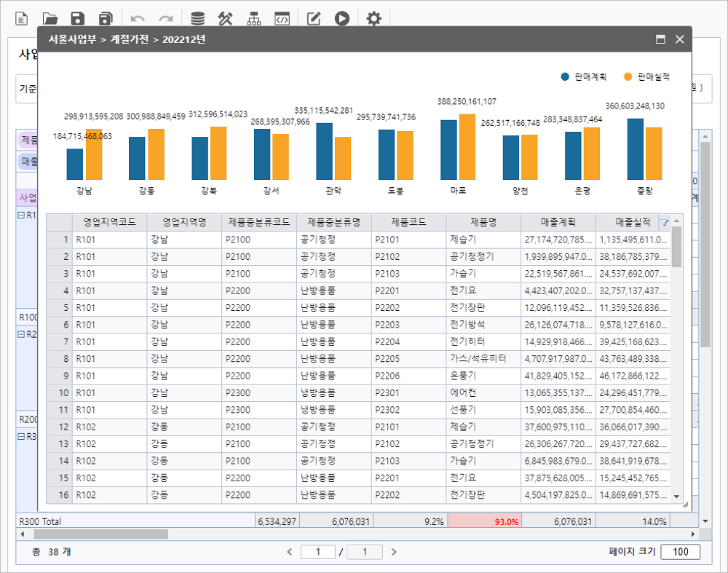The image size is (728, 573).
Task: Click the 영업지역명 column header
Action: coord(184,223)
